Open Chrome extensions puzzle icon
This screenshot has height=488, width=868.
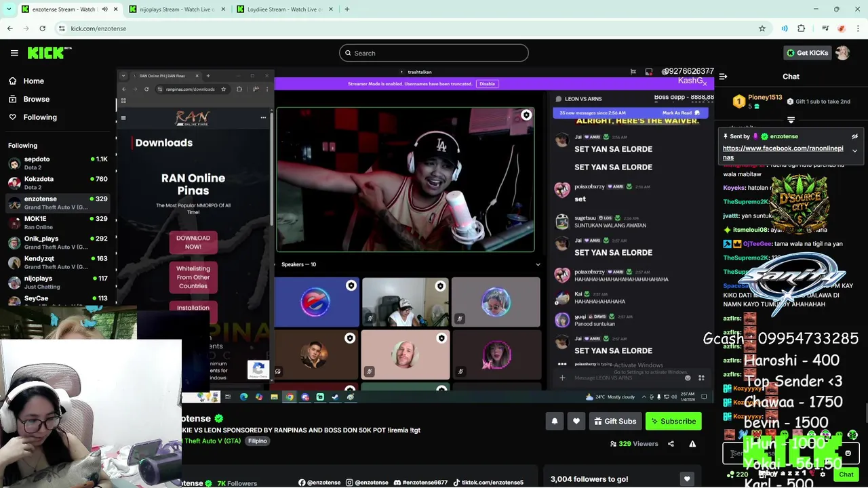pyautogui.click(x=801, y=28)
